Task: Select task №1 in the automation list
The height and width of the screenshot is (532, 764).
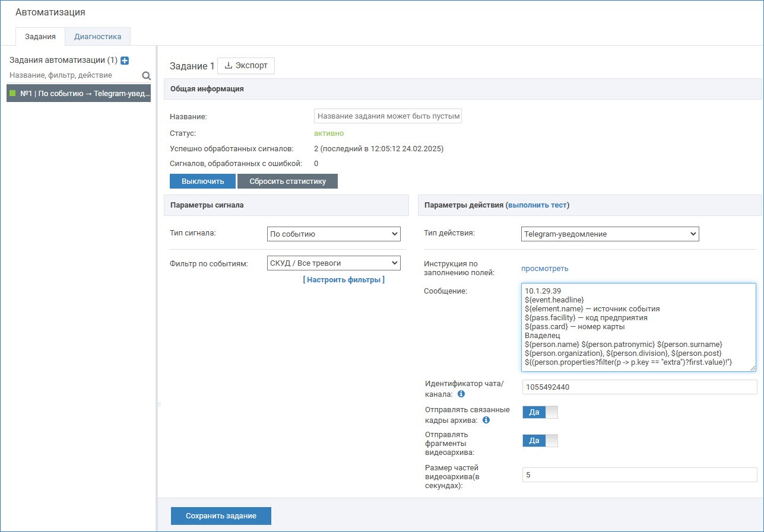Action: click(78, 93)
